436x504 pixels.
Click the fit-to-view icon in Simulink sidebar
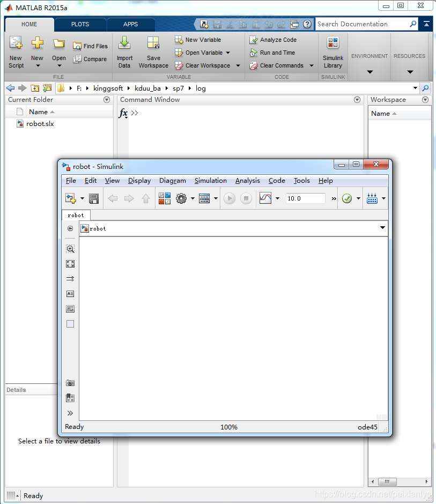pos(70,263)
